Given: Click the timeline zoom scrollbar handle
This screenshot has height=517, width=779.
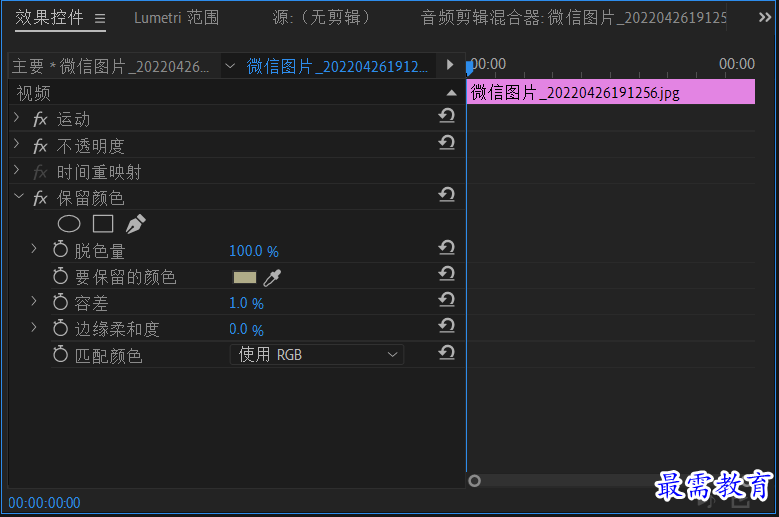Looking at the screenshot, I should (x=474, y=481).
